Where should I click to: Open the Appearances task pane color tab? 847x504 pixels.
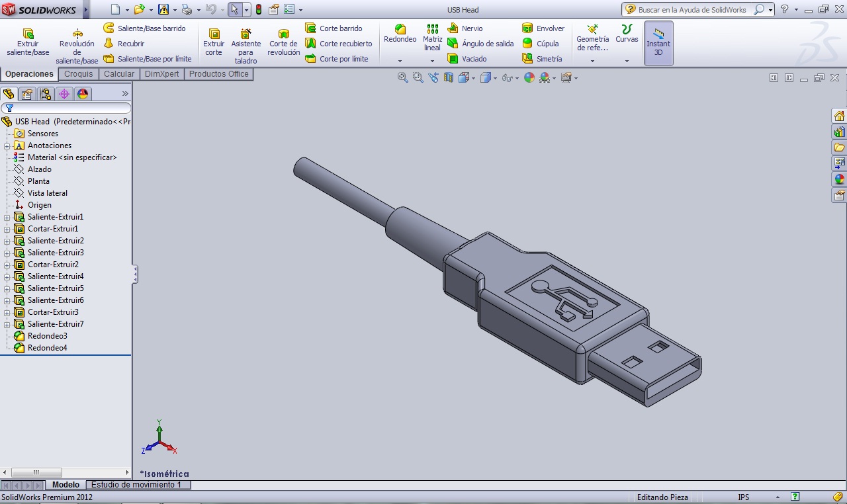pyautogui.click(x=839, y=179)
